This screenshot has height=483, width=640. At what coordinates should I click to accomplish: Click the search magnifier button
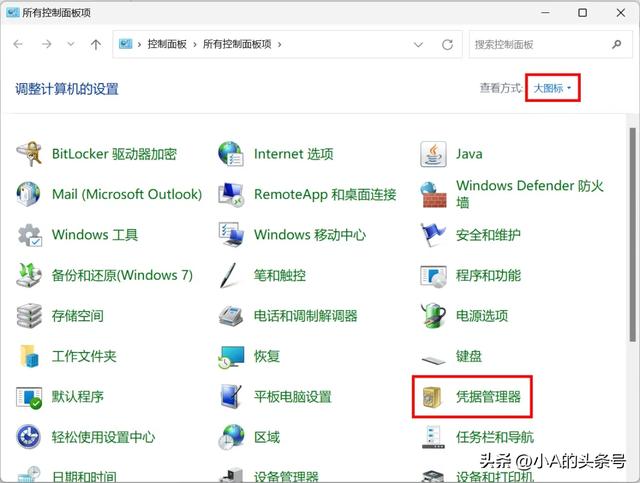[617, 44]
